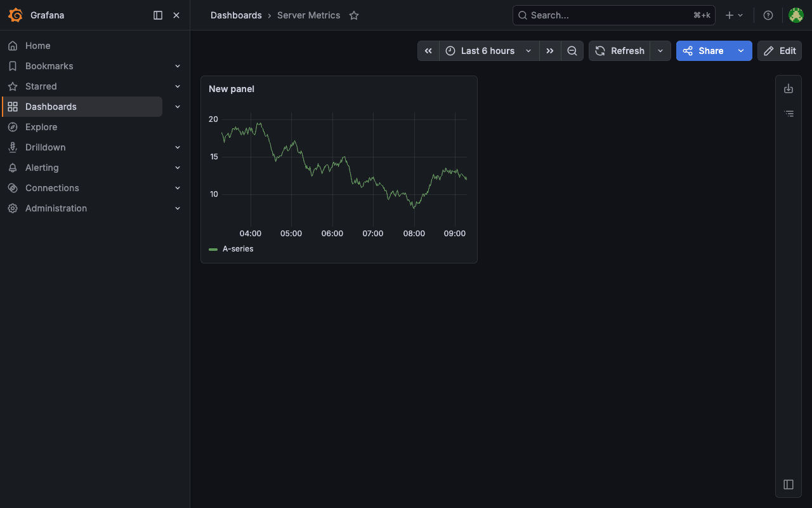Click the Server Metrics breadcrumb
The height and width of the screenshot is (508, 812).
click(x=308, y=15)
